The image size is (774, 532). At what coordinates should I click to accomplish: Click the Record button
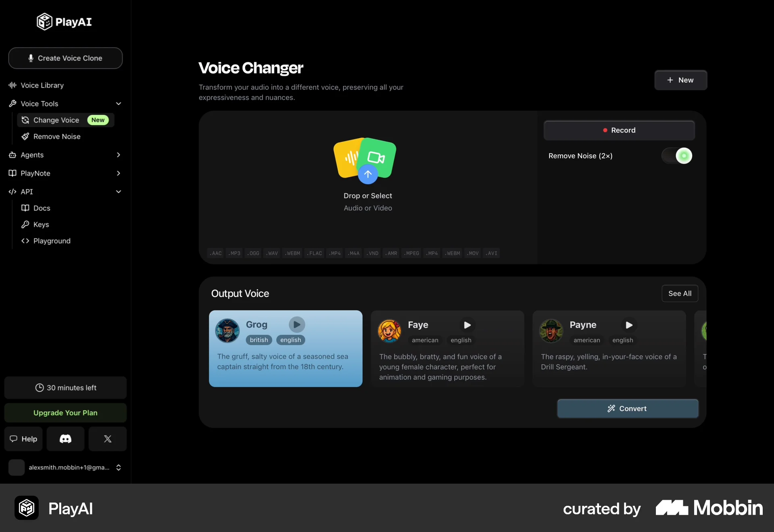(619, 130)
